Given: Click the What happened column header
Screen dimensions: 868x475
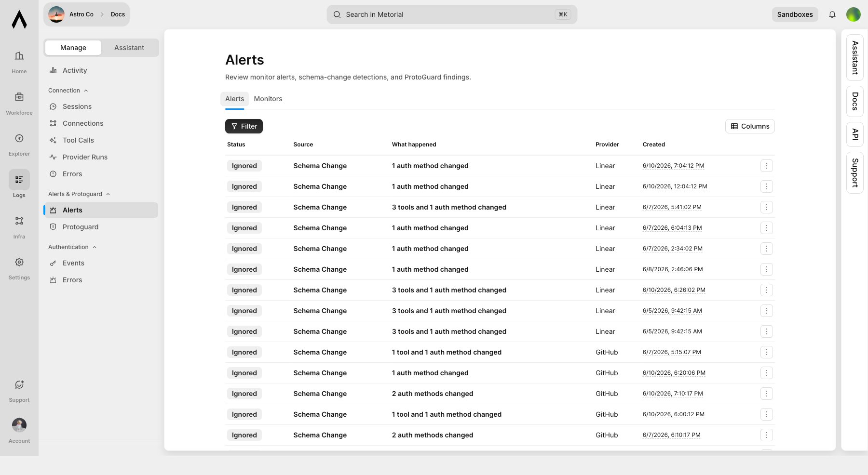Looking at the screenshot, I should tap(414, 145).
